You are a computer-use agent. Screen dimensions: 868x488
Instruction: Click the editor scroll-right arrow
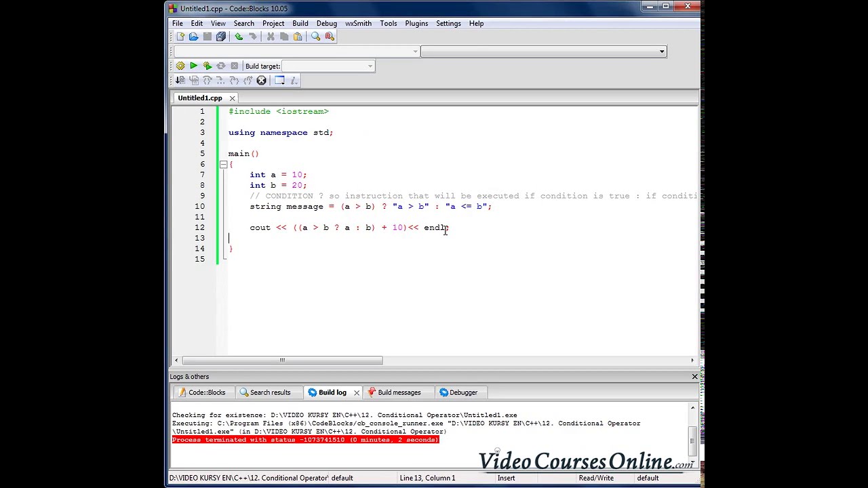click(x=692, y=361)
